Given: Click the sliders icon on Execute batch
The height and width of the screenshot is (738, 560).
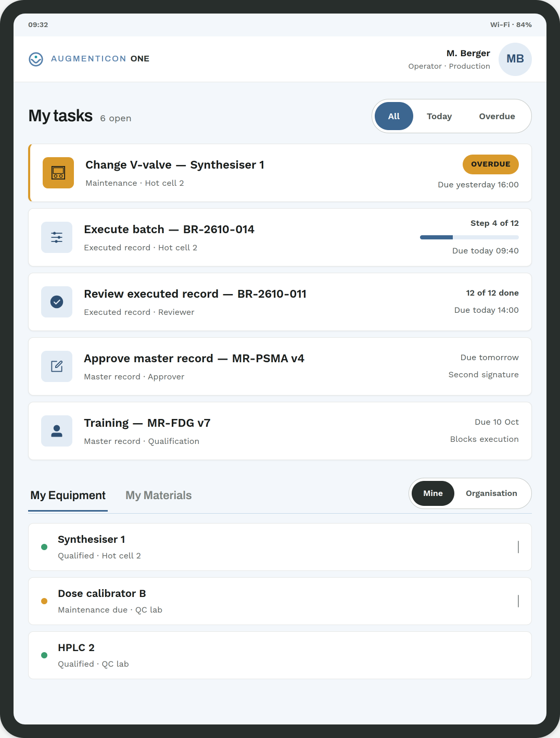Looking at the screenshot, I should (x=57, y=237).
